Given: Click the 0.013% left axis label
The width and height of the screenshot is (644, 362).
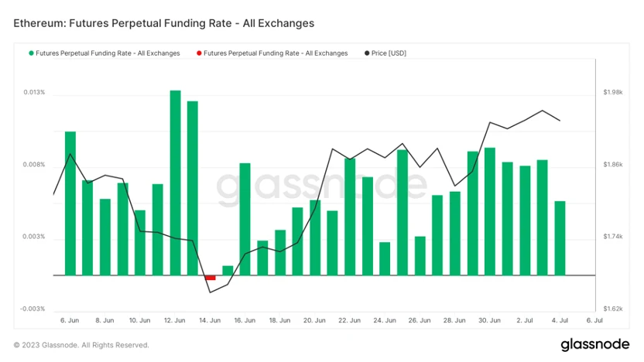Looking at the screenshot, I should pos(34,93).
